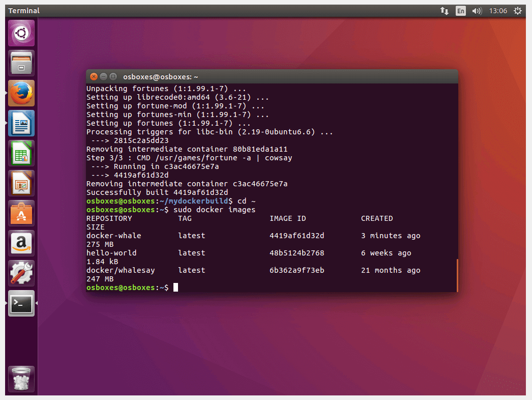The height and width of the screenshot is (400, 532).
Task: Open the clock showing 13:06
Action: point(497,10)
